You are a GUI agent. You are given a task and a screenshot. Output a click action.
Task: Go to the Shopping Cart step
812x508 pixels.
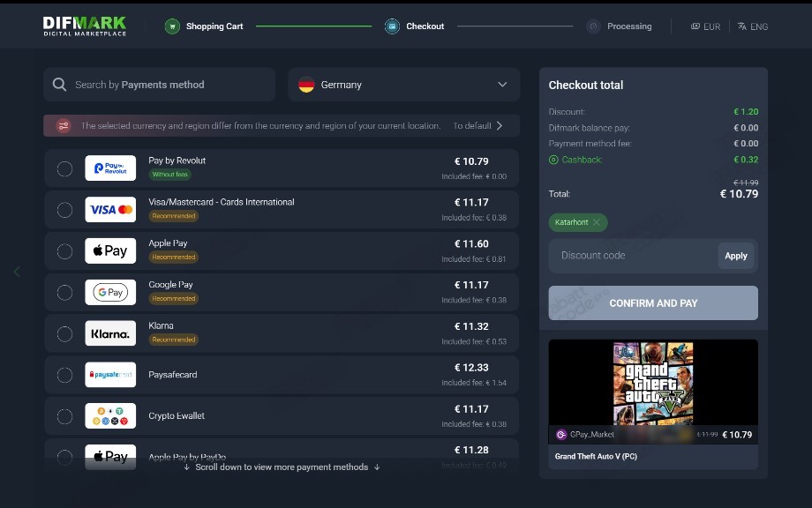pos(204,26)
